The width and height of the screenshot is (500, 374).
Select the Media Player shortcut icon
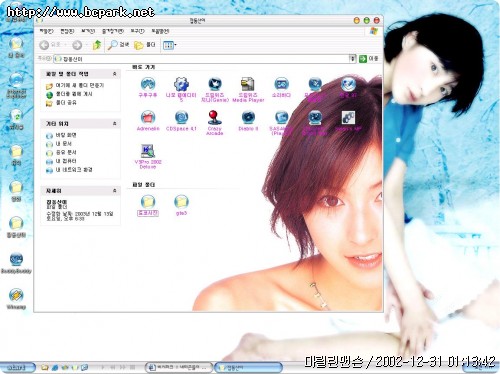pyautogui.click(x=248, y=84)
